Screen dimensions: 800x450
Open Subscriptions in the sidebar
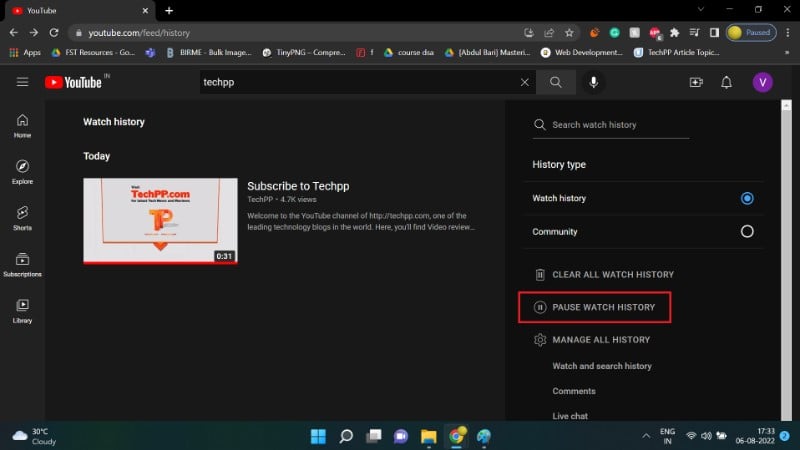click(22, 265)
